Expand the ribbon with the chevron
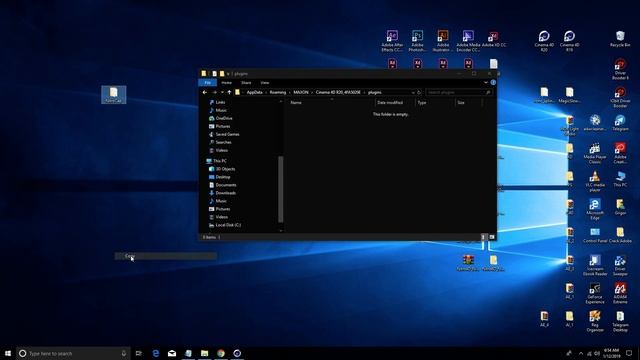 click(x=486, y=82)
